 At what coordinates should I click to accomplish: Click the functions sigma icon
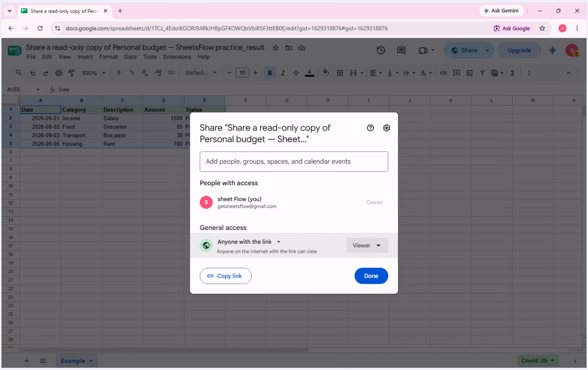(x=513, y=73)
